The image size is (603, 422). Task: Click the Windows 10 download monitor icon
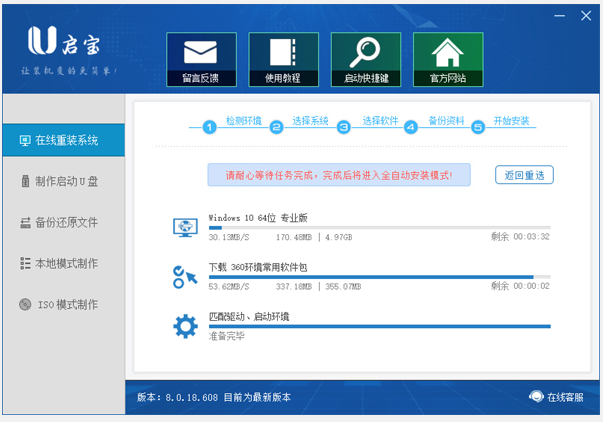tap(185, 228)
